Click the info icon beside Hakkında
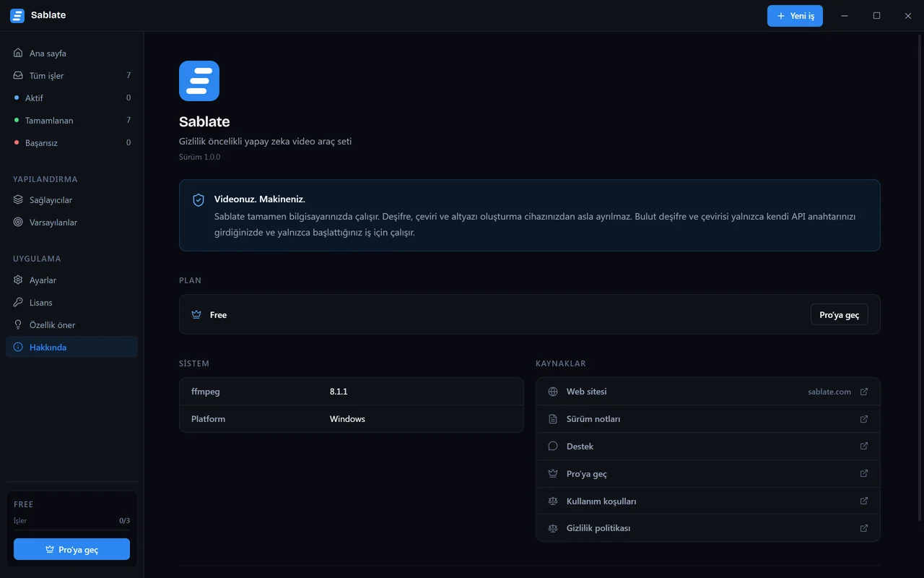This screenshot has height=578, width=924. (x=18, y=348)
